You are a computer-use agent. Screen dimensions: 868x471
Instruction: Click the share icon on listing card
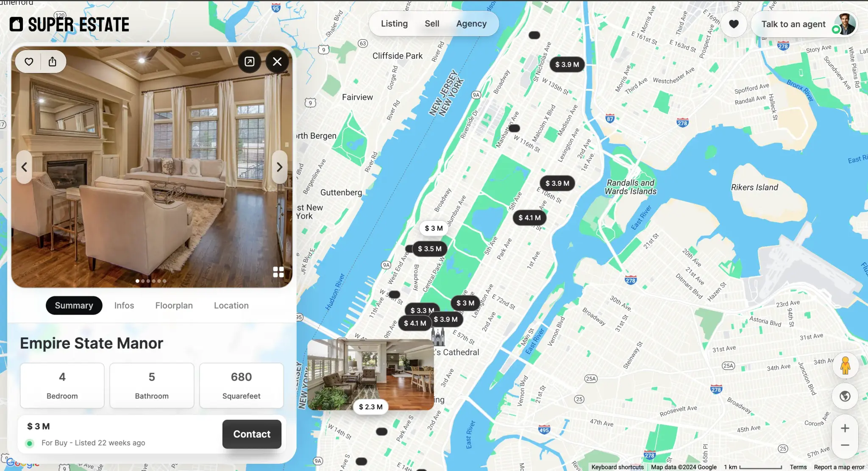(53, 61)
